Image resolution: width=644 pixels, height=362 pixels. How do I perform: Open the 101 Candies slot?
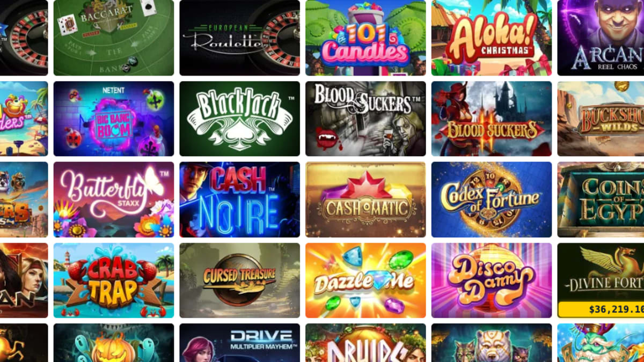[x=365, y=38]
